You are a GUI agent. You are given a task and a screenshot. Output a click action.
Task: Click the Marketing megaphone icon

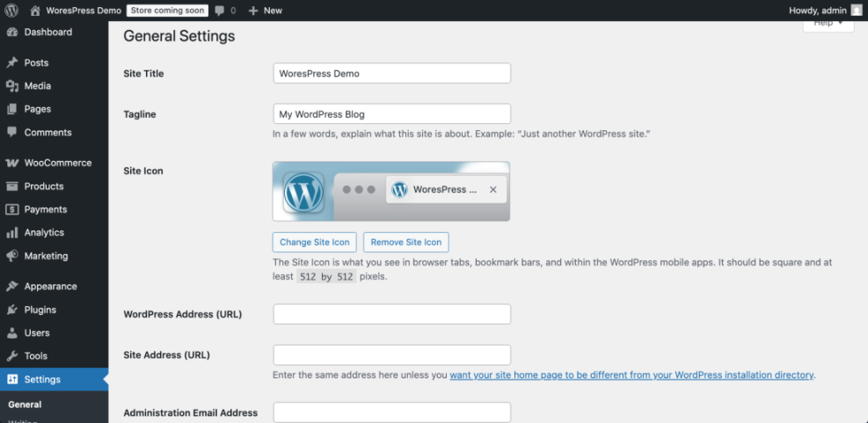click(x=12, y=256)
